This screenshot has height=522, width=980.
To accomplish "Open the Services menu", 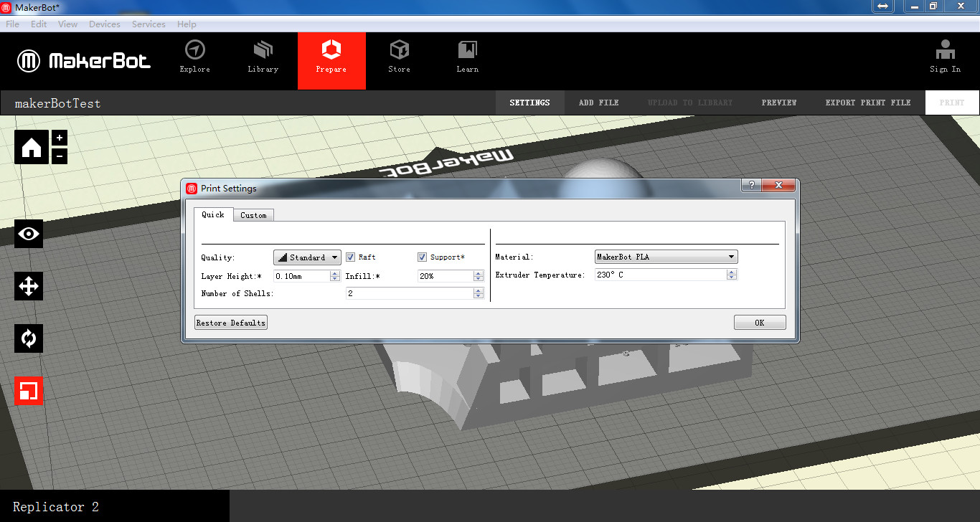I will [149, 24].
